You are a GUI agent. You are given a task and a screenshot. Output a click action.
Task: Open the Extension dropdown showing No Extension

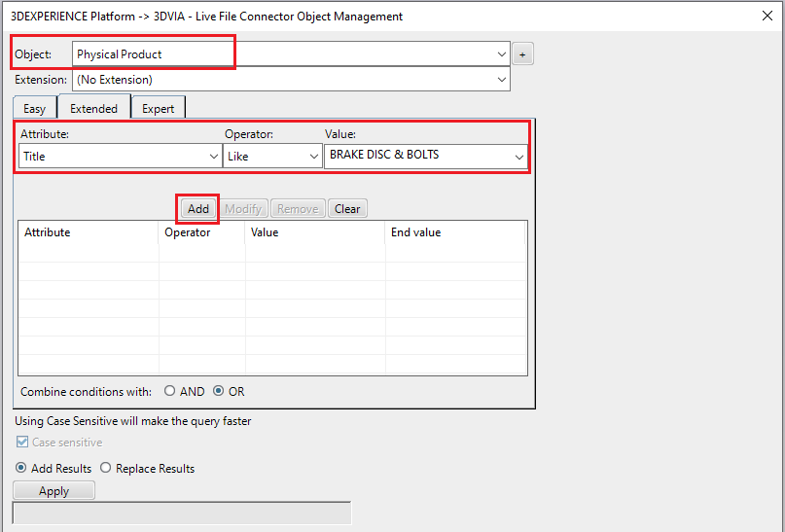coord(291,80)
